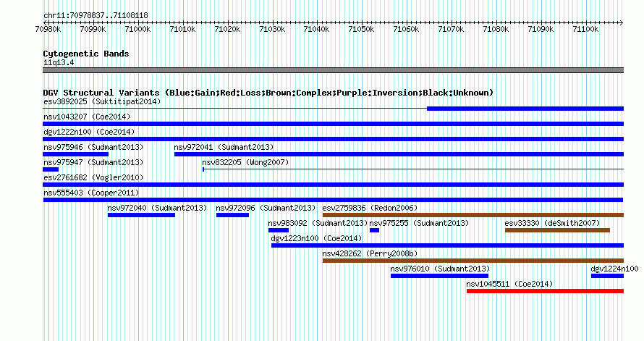Click the red loss bar of nsv1045511
This screenshot has height=341, width=644.
[x=545, y=291]
